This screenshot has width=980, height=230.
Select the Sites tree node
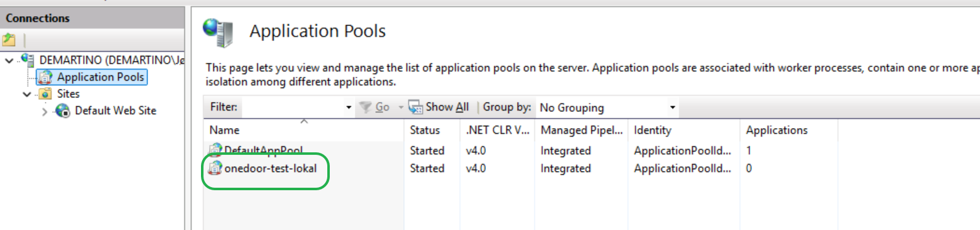pyautogui.click(x=68, y=94)
